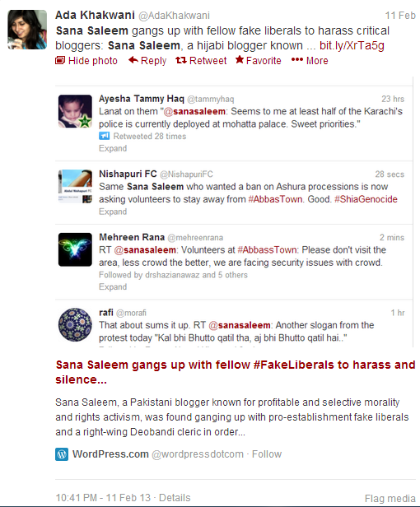Expand Ayesha Tammy Haq's tweet

click(113, 148)
